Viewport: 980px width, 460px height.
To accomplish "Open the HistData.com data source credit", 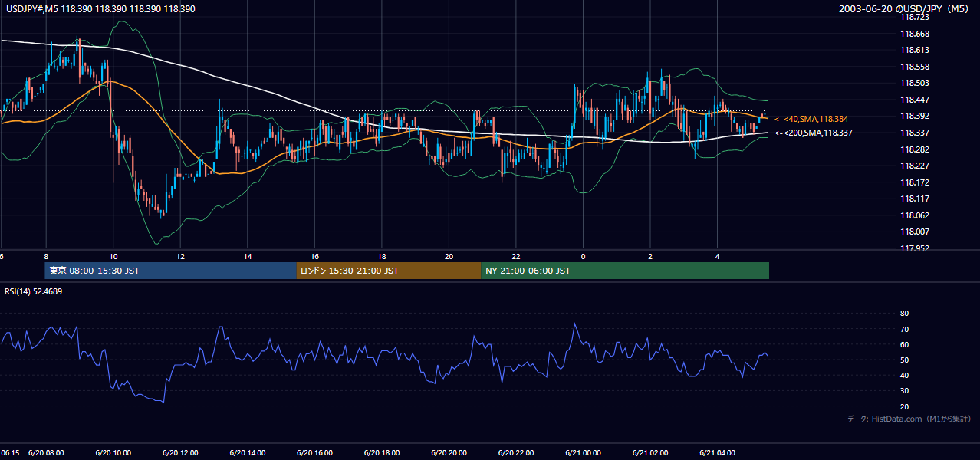I will [x=909, y=419].
